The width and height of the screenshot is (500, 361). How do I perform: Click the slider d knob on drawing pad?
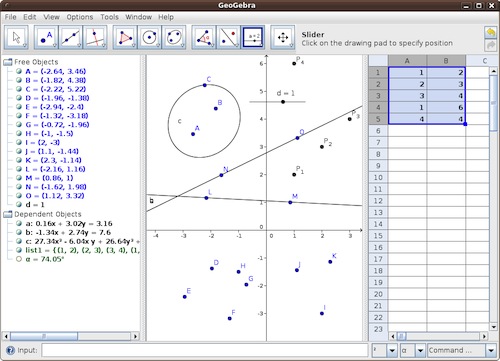coord(283,102)
